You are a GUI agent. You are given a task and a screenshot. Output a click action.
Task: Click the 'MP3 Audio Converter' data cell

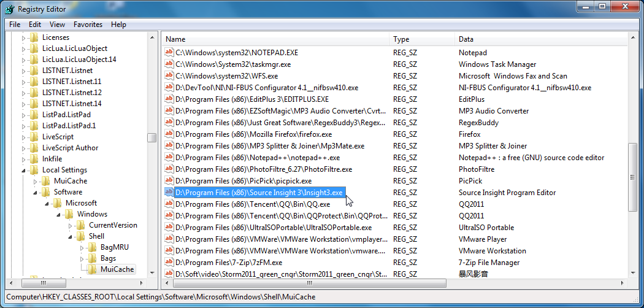point(494,111)
